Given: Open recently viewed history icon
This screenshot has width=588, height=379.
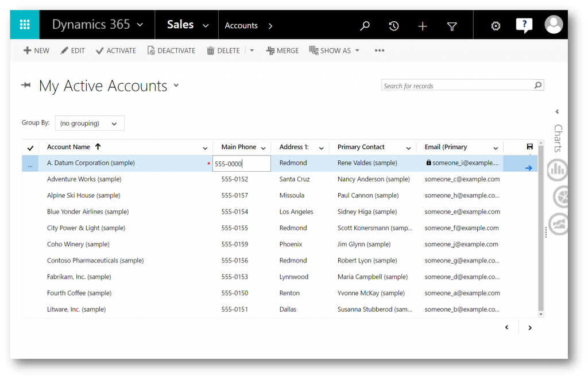Looking at the screenshot, I should (393, 26).
